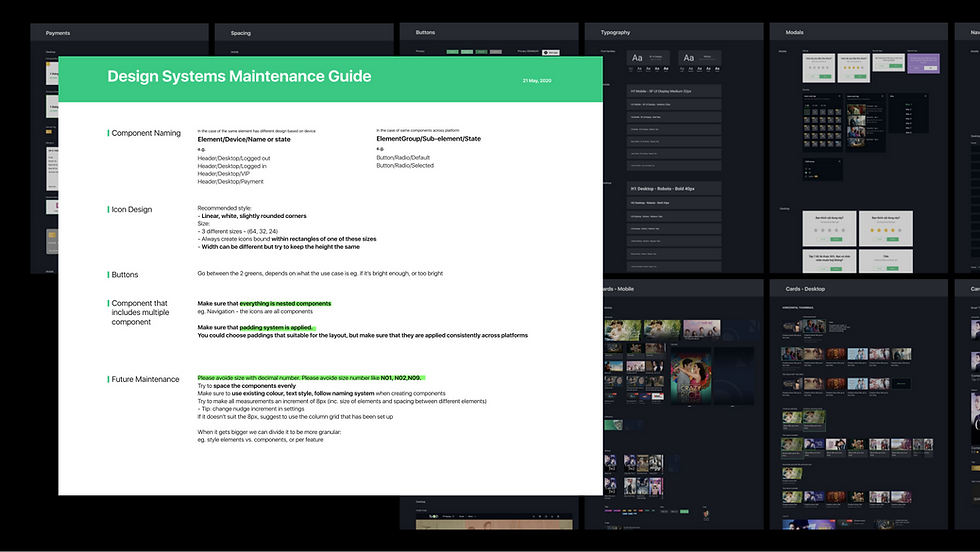Click the line about going between the 2 greens
Viewport: 980px width, 552px height.
(x=320, y=273)
